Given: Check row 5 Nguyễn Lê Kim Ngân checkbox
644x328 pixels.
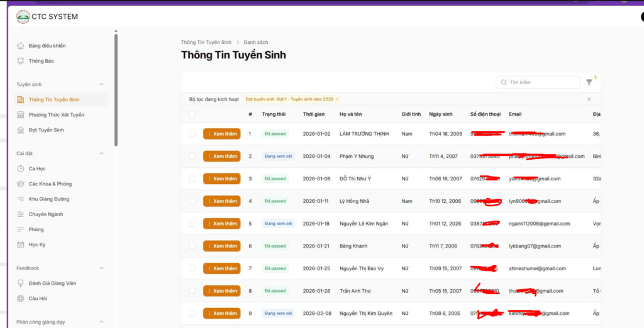Looking at the screenshot, I should click(192, 223).
